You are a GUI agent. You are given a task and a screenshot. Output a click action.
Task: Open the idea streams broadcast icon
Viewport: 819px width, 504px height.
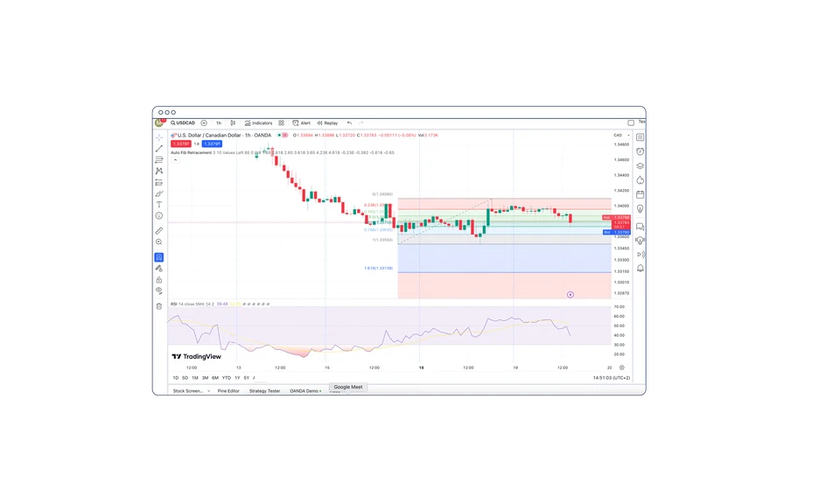(x=640, y=241)
